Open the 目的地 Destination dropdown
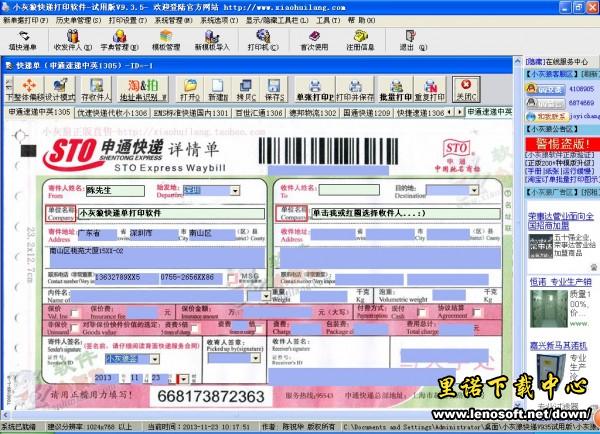Image resolution: width=600 pixels, height=434 pixels. [x=474, y=190]
